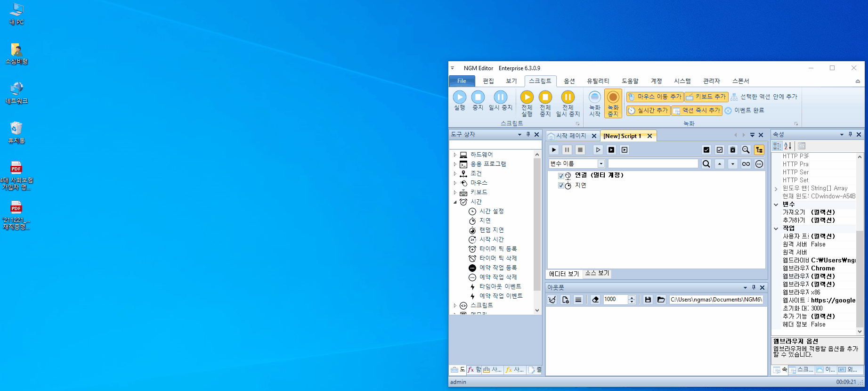Click the find next down-arrow button
Image resolution: width=868 pixels, height=391 pixels.
click(x=733, y=164)
